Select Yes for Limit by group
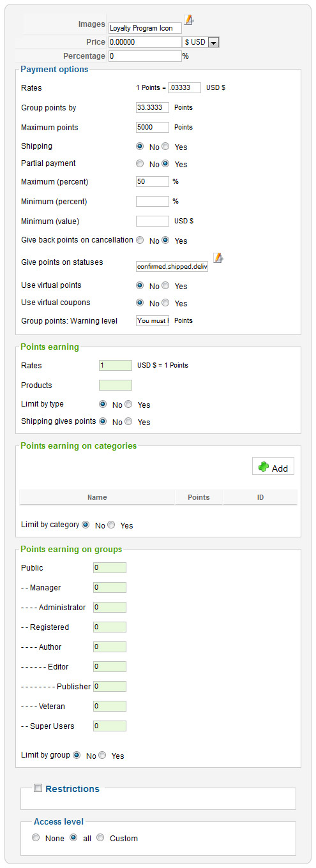 click(102, 755)
